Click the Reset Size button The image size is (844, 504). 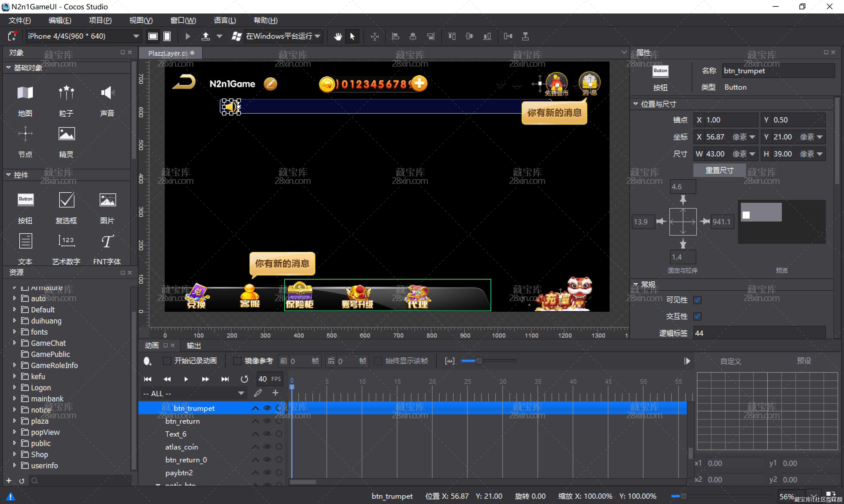pyautogui.click(x=719, y=170)
